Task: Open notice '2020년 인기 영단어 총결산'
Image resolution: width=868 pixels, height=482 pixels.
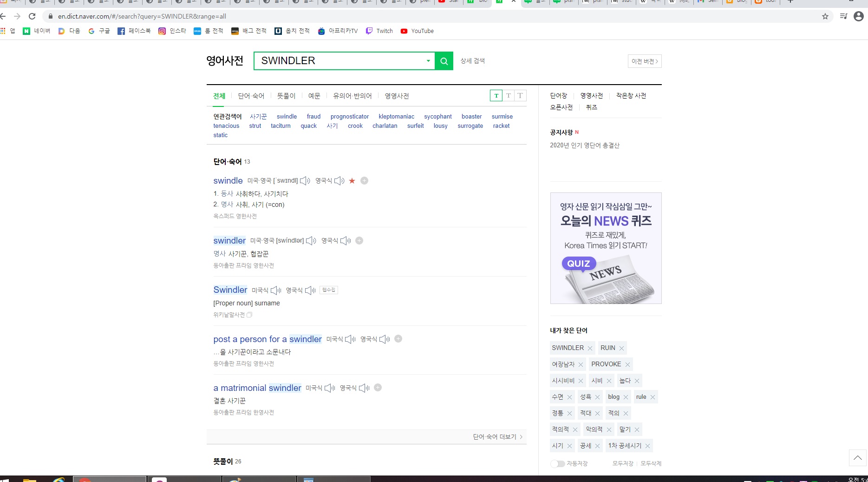Action: pyautogui.click(x=585, y=145)
